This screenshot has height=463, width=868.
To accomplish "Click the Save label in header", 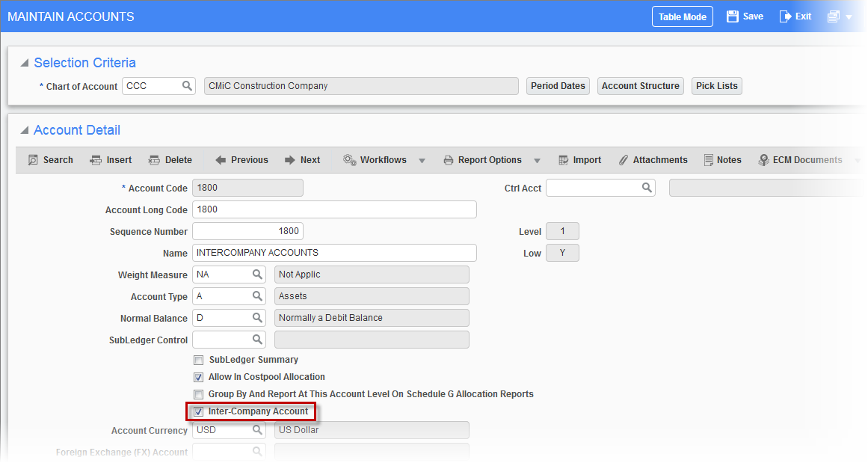I will point(753,16).
